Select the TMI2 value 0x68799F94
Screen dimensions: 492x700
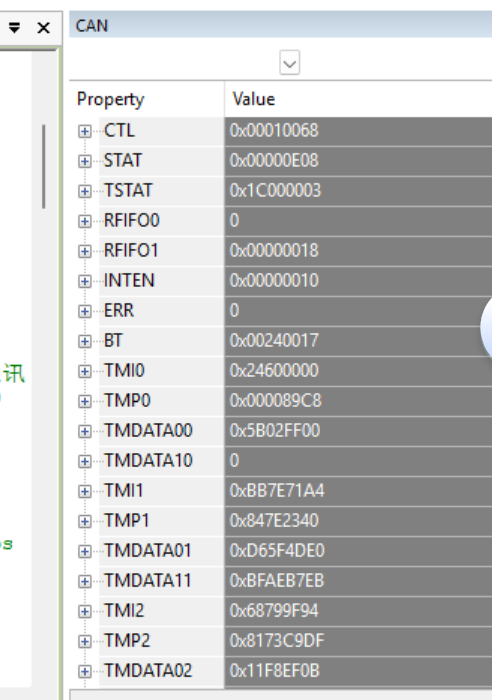[x=274, y=611]
